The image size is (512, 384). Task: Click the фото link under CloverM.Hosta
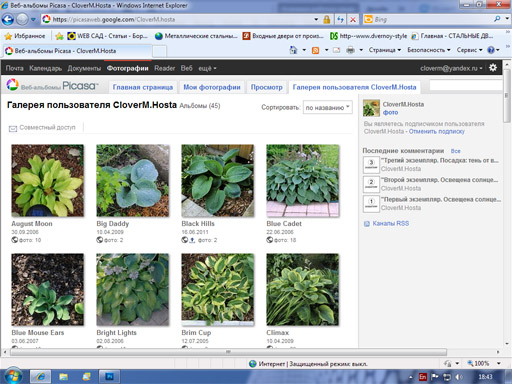pos(390,112)
